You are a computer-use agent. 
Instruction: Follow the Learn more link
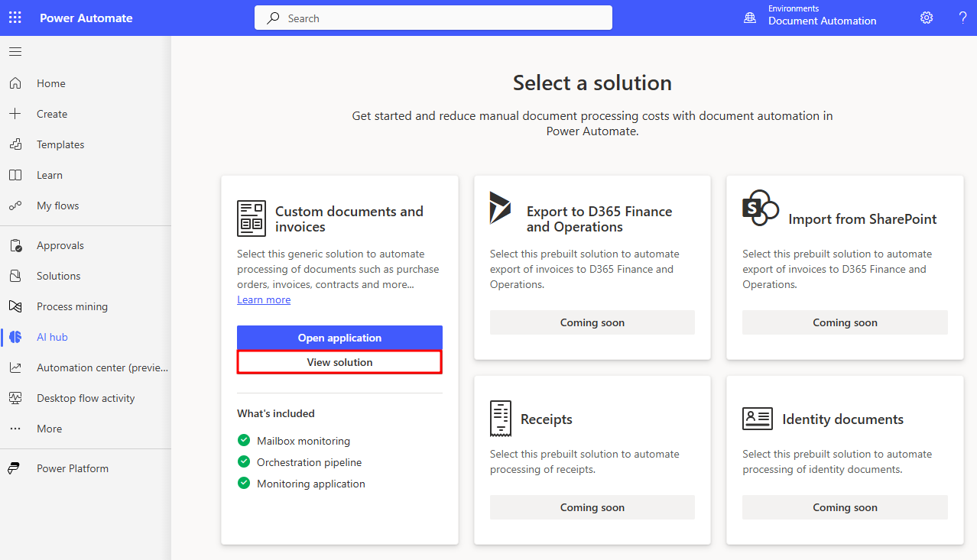[264, 299]
